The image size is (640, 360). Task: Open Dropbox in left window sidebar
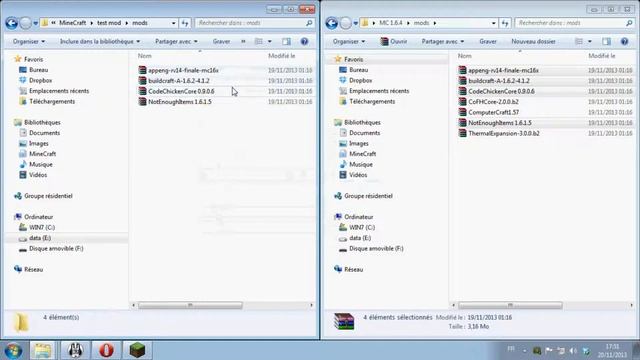(x=40, y=80)
